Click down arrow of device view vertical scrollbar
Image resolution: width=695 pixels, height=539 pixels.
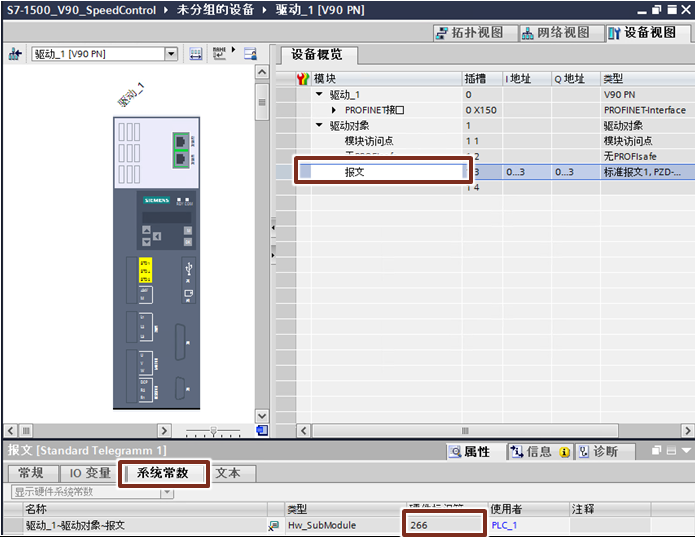point(262,416)
